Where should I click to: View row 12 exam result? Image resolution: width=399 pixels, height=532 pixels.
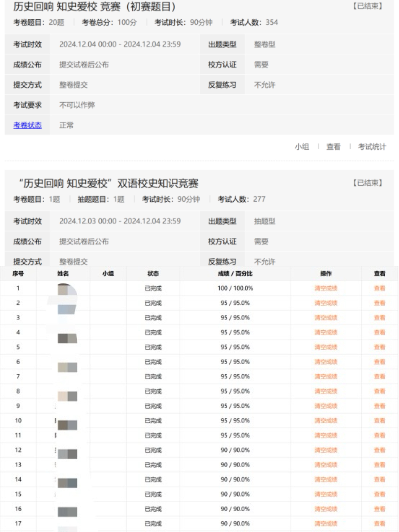380,450
